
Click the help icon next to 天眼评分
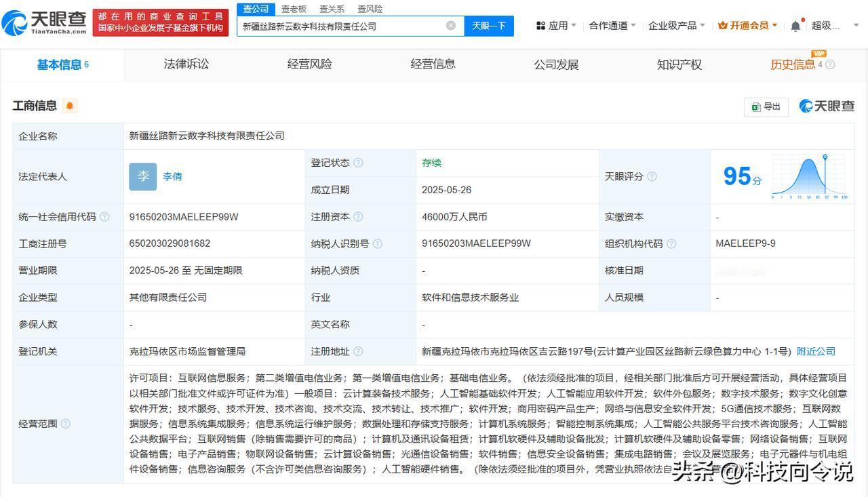pyautogui.click(x=652, y=176)
